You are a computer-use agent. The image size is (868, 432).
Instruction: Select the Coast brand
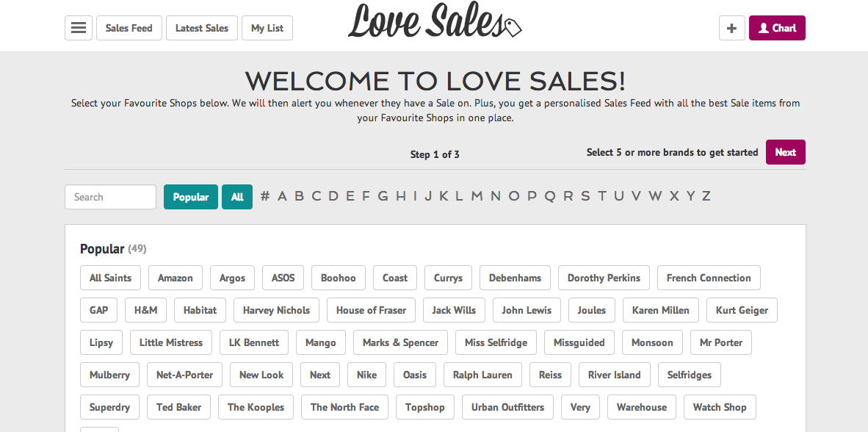point(395,278)
